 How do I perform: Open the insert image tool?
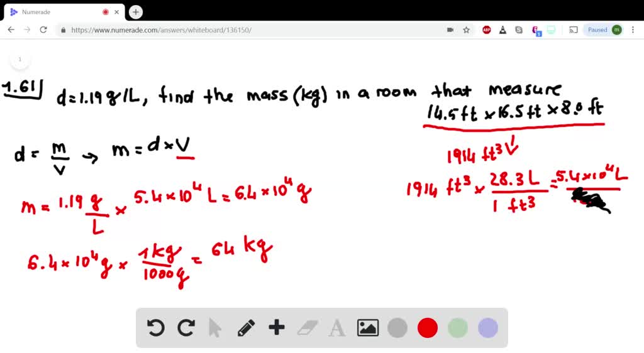[367, 328]
